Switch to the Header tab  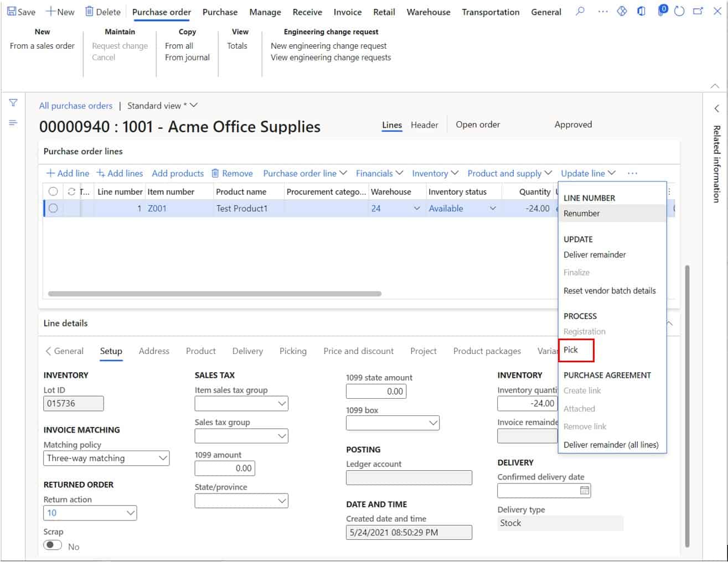click(424, 124)
